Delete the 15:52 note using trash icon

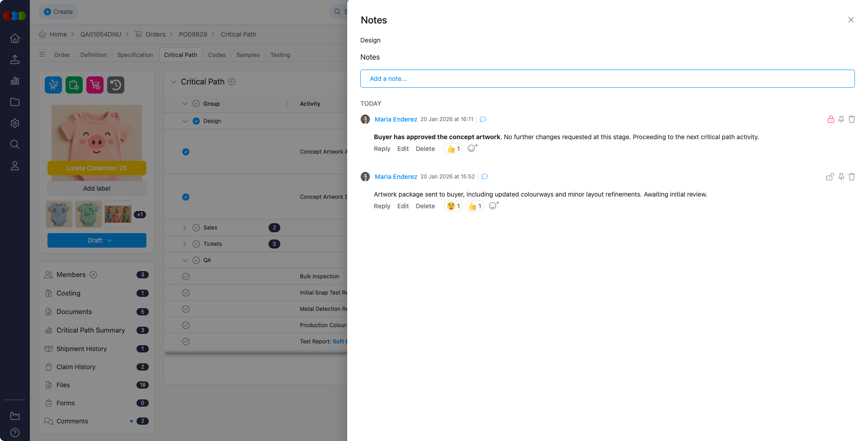[x=851, y=177]
